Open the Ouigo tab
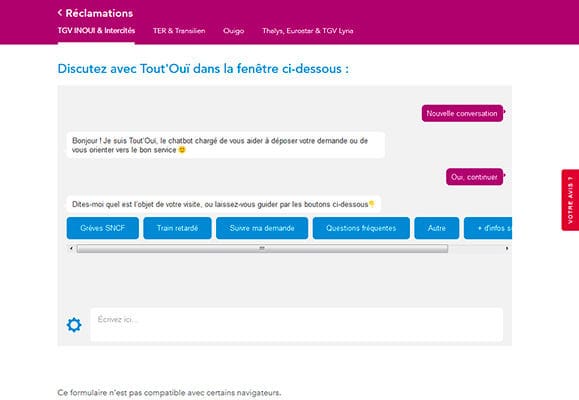579x400 pixels. point(233,31)
